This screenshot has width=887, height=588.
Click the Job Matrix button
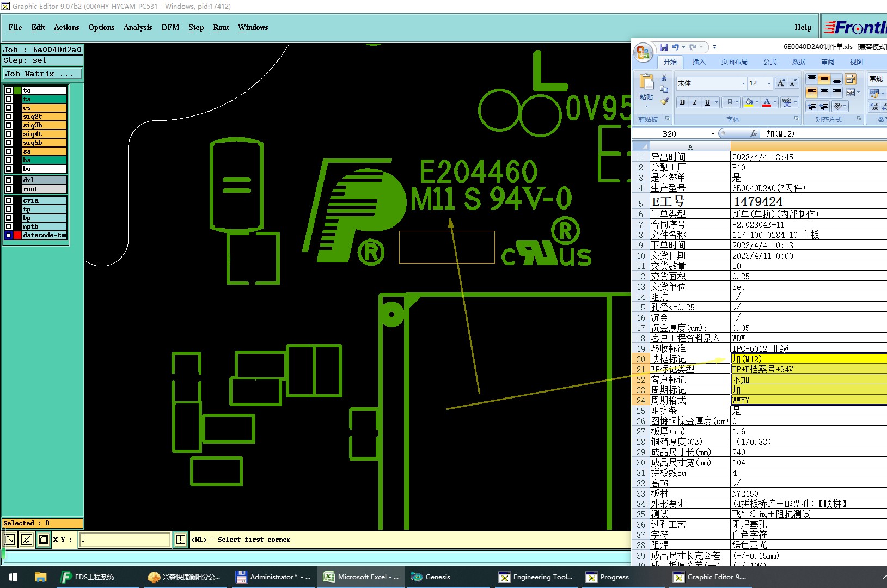tap(42, 73)
